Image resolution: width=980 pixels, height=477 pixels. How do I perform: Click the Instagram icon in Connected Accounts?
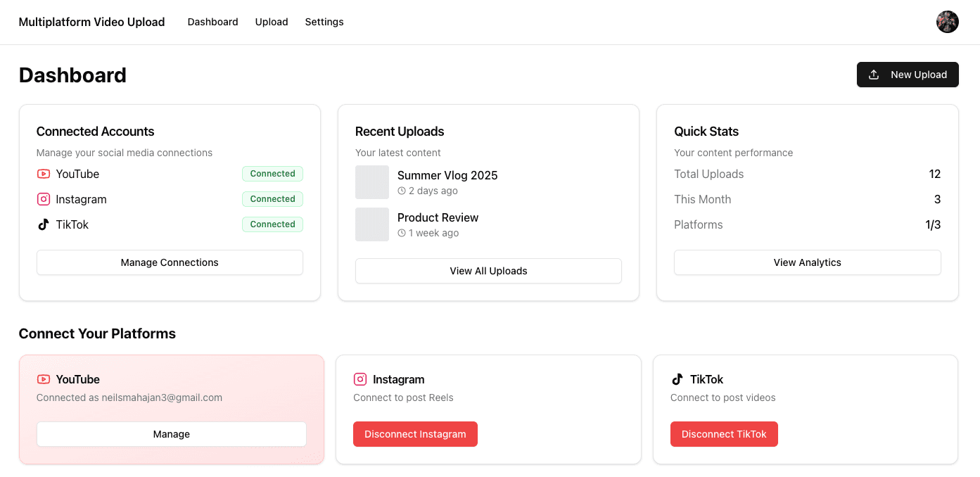point(44,199)
